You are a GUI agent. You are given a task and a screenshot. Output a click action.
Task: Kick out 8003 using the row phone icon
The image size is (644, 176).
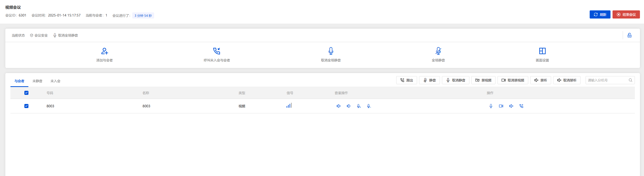[x=521, y=106]
